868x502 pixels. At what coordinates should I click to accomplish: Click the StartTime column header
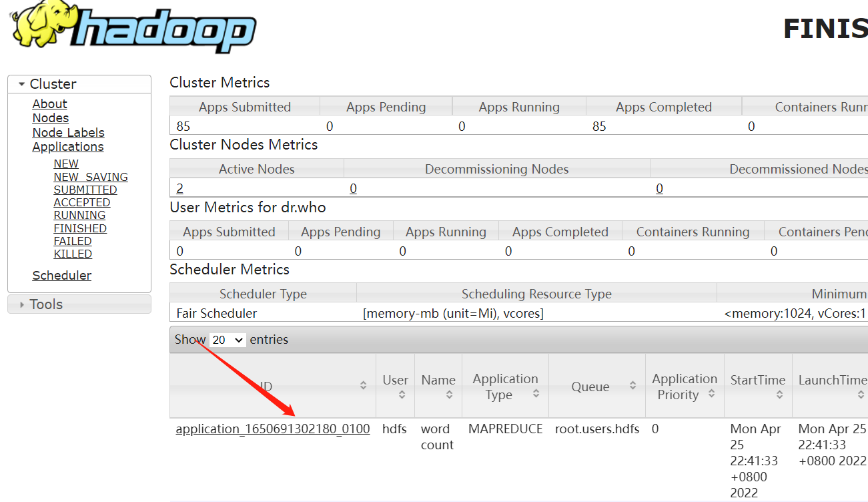tap(758, 386)
